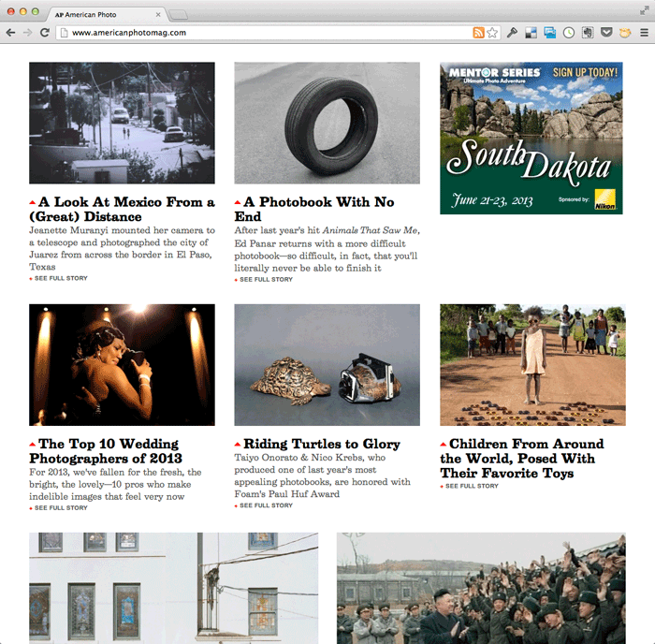Image resolution: width=655 pixels, height=644 pixels.
Task: Click the wedding couple photo thumbnail
Action: [x=122, y=364]
